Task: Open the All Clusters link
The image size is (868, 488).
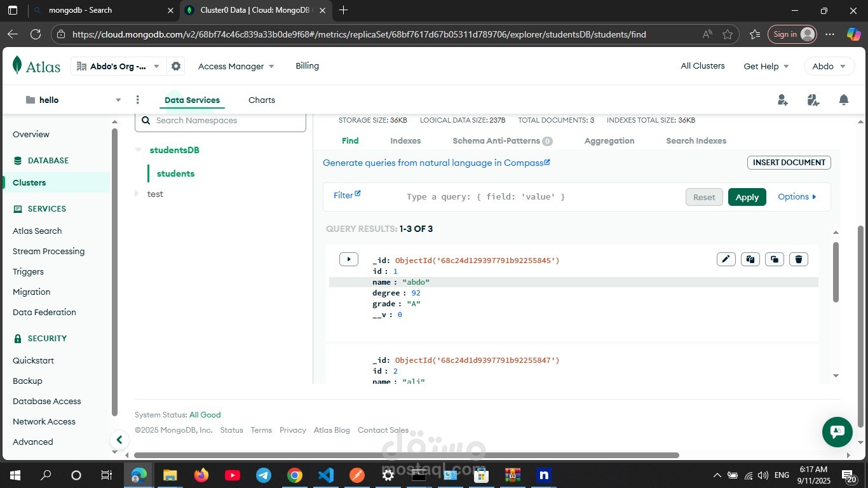Action: pos(702,65)
